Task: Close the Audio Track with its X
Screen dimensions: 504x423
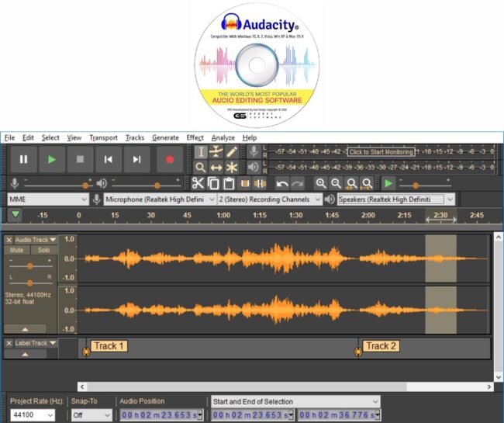Action: [x=9, y=240]
